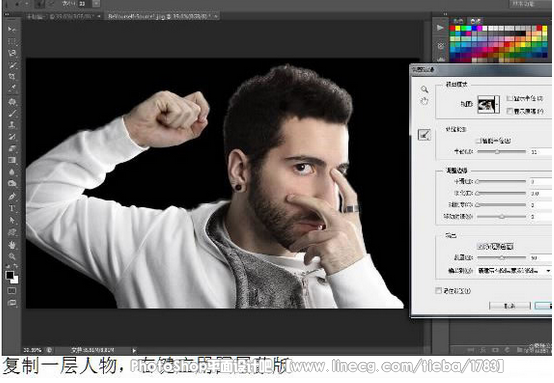The height and width of the screenshot is (383, 554).
Task: Reset default foreground/background colors icon
Action: (x=8, y=266)
